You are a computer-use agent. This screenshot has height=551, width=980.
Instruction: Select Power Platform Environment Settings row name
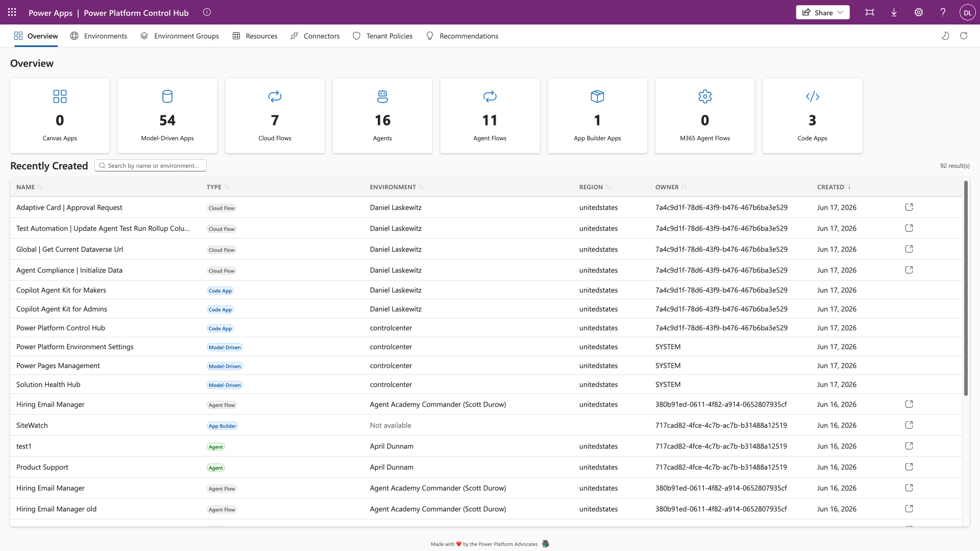coord(75,347)
